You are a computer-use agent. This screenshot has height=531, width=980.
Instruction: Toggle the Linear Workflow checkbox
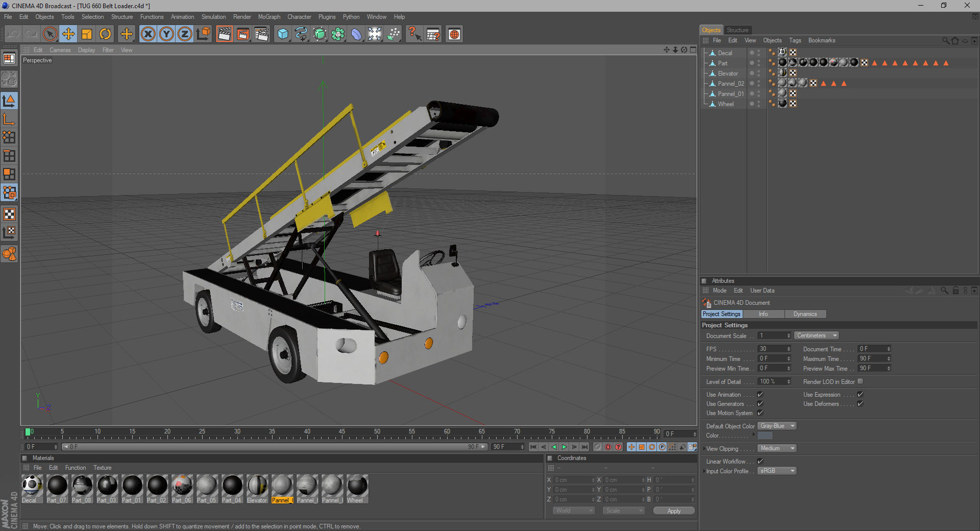[x=760, y=461]
